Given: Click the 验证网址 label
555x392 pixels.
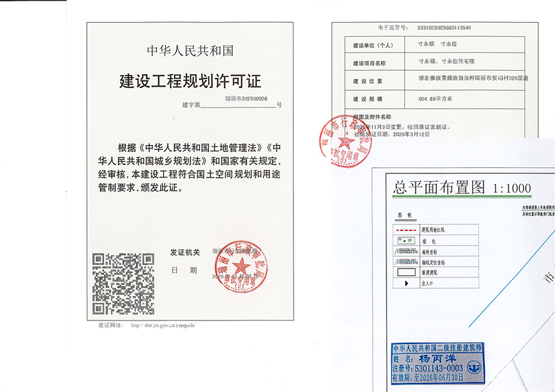Looking at the screenshot, I should pyautogui.click(x=111, y=325).
